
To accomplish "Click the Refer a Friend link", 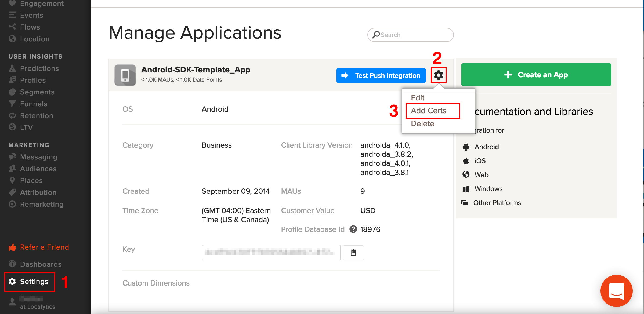I will pos(44,247).
